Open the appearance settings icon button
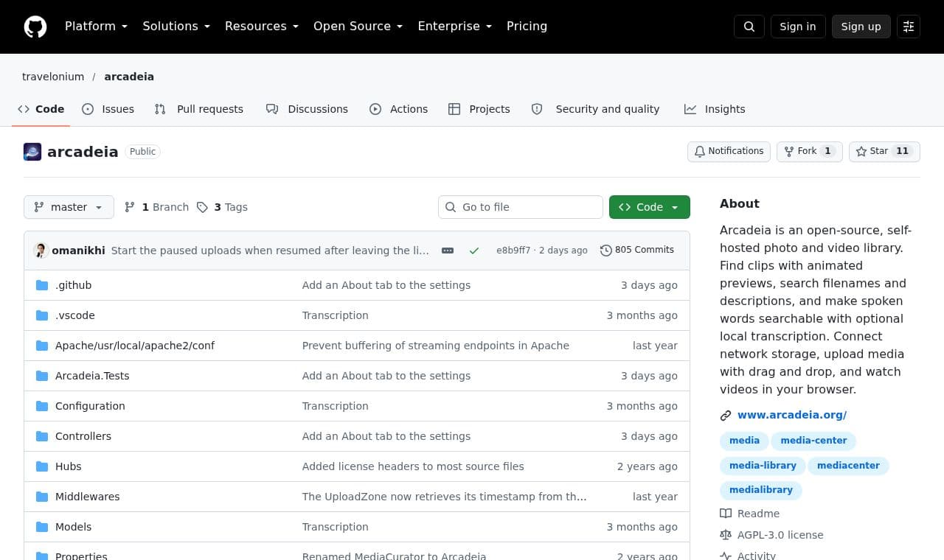 click(x=909, y=27)
